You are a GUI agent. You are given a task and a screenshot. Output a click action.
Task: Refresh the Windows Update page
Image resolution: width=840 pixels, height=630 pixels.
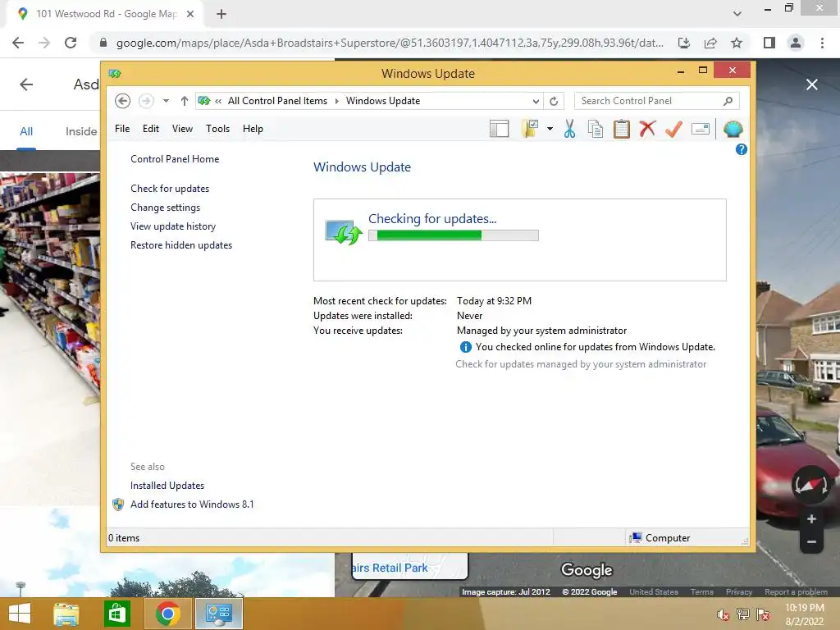(554, 101)
